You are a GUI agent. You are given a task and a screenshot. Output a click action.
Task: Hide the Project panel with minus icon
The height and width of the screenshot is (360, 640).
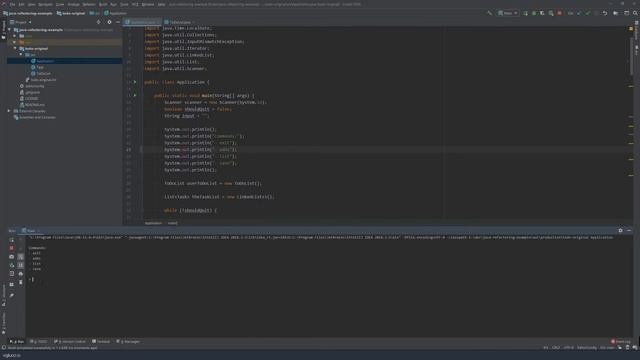pos(118,22)
